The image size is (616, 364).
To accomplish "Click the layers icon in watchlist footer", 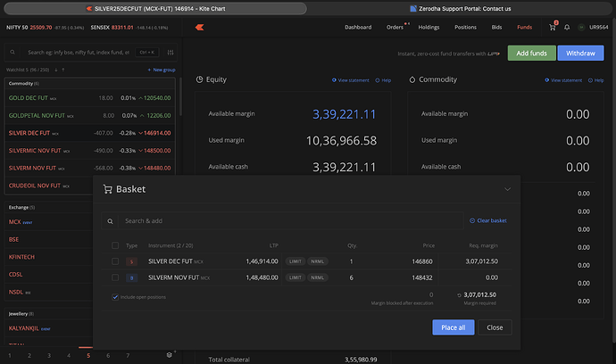I will click(x=170, y=355).
